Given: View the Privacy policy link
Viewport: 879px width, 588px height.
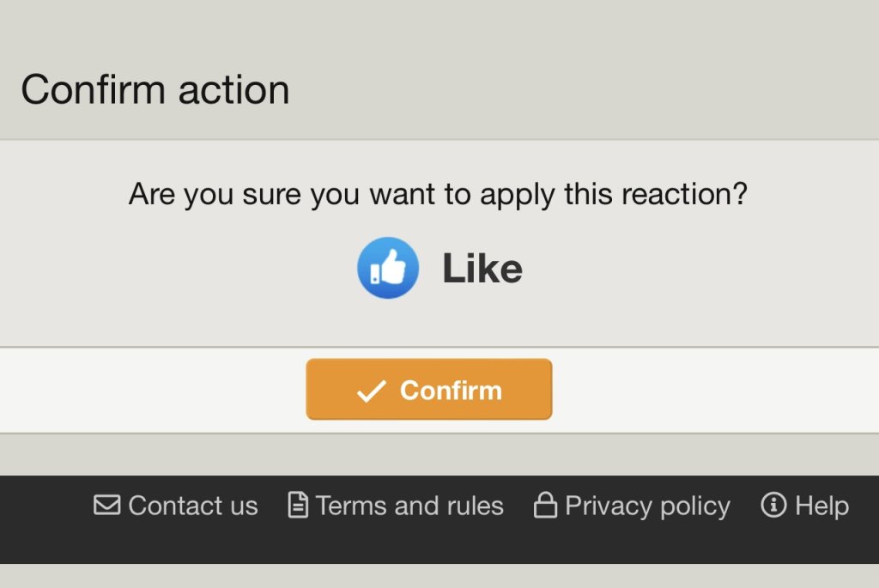Looking at the screenshot, I should [647, 506].
